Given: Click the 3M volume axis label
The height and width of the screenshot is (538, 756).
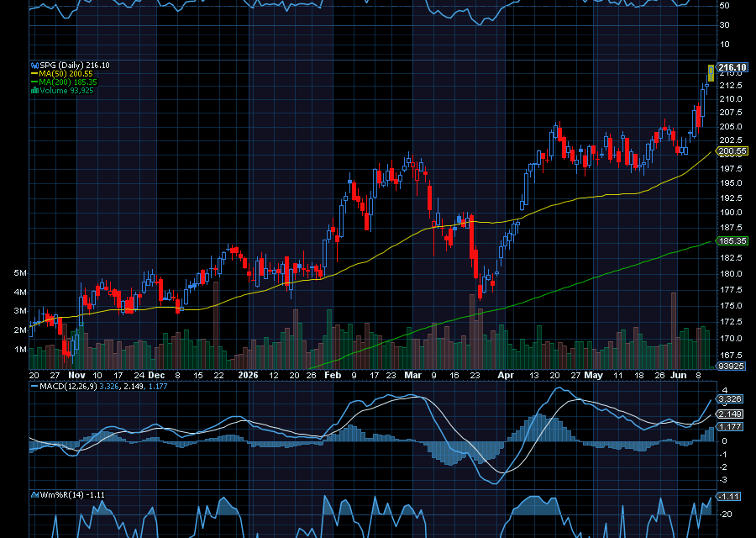Looking at the screenshot, I should (x=20, y=311).
